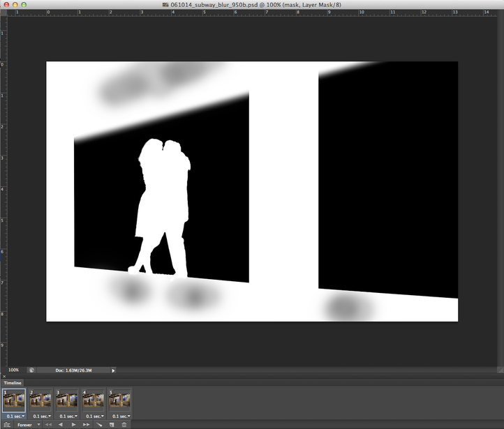Switch to the Timeline tab
The image size is (504, 429).
(13, 383)
